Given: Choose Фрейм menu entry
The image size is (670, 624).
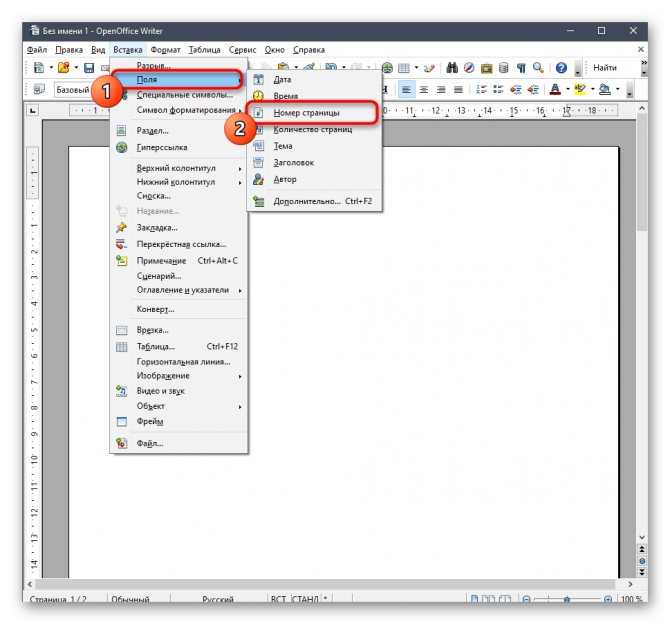Looking at the screenshot, I should click(179, 422).
